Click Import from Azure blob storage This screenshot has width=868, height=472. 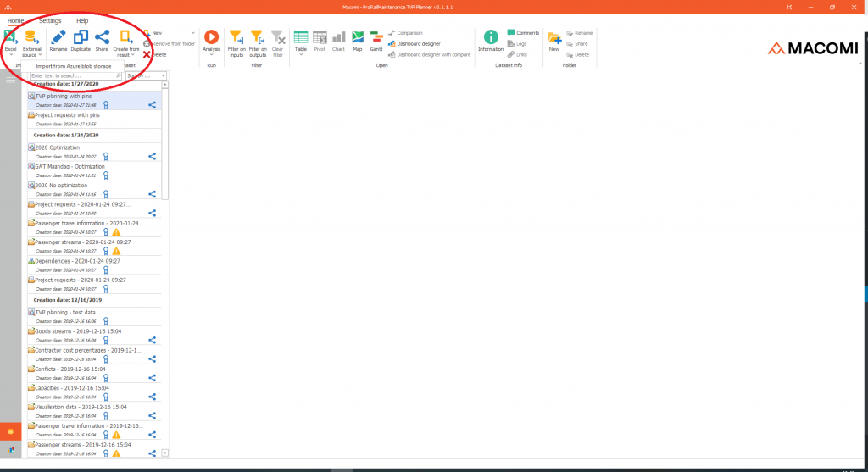73,66
